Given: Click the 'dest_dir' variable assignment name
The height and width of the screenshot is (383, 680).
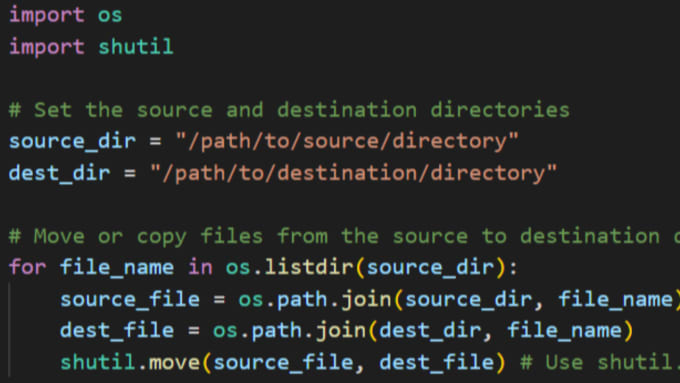Looking at the screenshot, I should (x=59, y=173).
